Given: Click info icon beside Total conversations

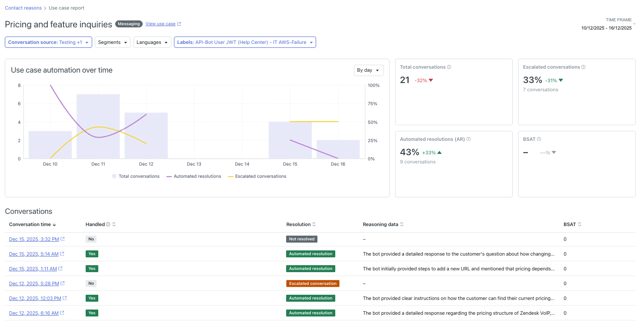Looking at the screenshot, I should click(x=449, y=67).
